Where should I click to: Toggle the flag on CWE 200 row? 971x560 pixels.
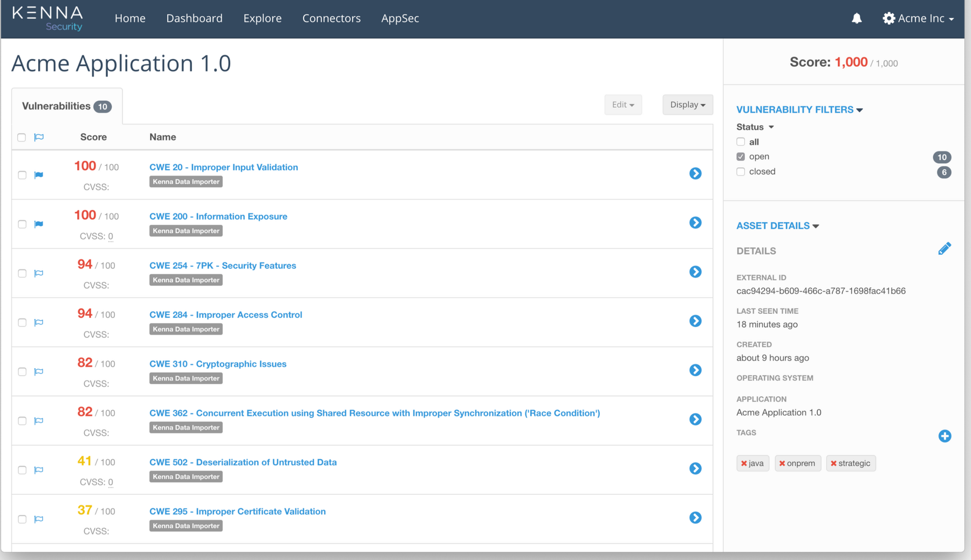[39, 224]
